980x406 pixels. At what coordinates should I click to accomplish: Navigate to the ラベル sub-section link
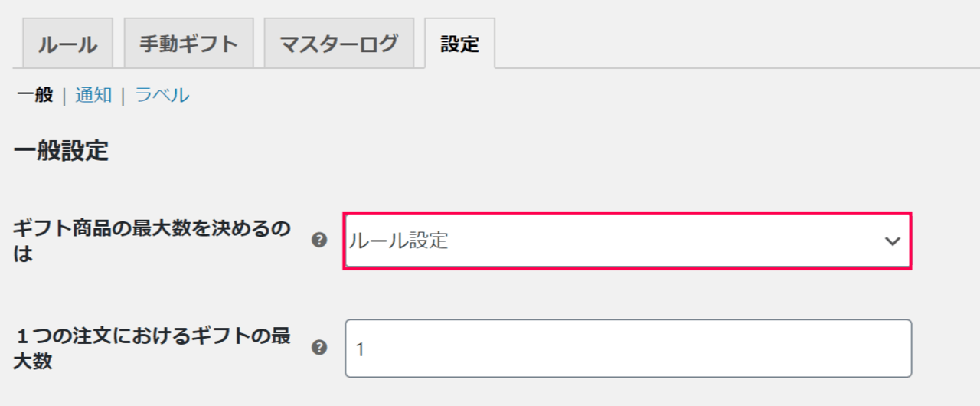162,95
